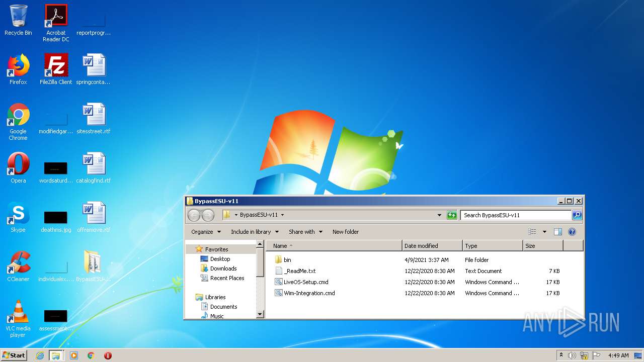644x362 pixels.
Task: Open Share with dropdown
Action: click(x=305, y=232)
